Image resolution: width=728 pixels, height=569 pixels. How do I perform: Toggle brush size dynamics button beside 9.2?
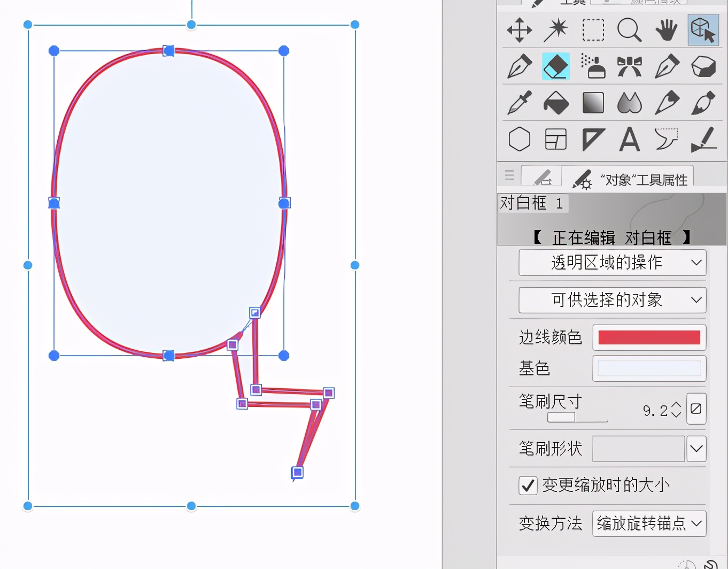(696, 409)
